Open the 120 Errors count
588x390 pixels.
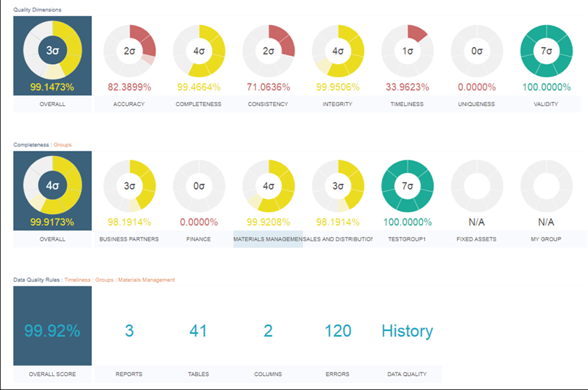coord(338,330)
